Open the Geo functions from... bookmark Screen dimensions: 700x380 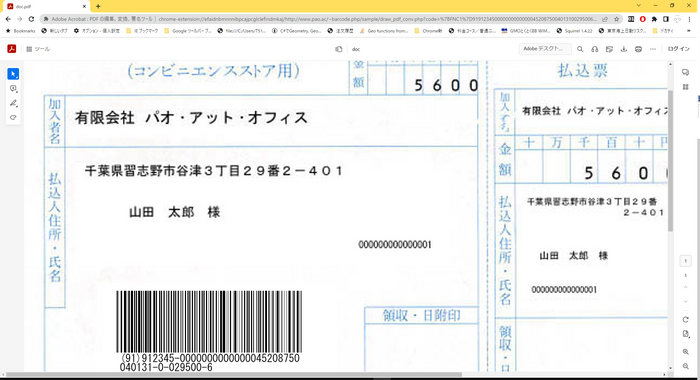point(384,31)
